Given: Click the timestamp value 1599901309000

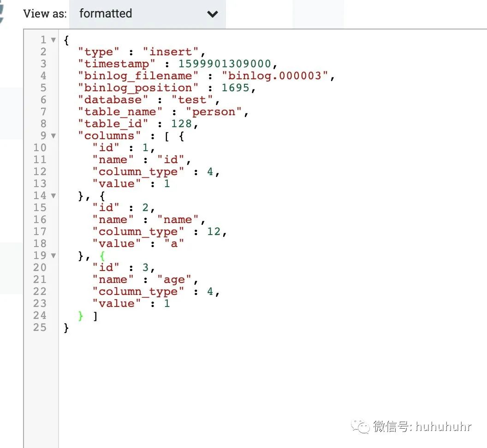Looking at the screenshot, I should [x=225, y=64].
